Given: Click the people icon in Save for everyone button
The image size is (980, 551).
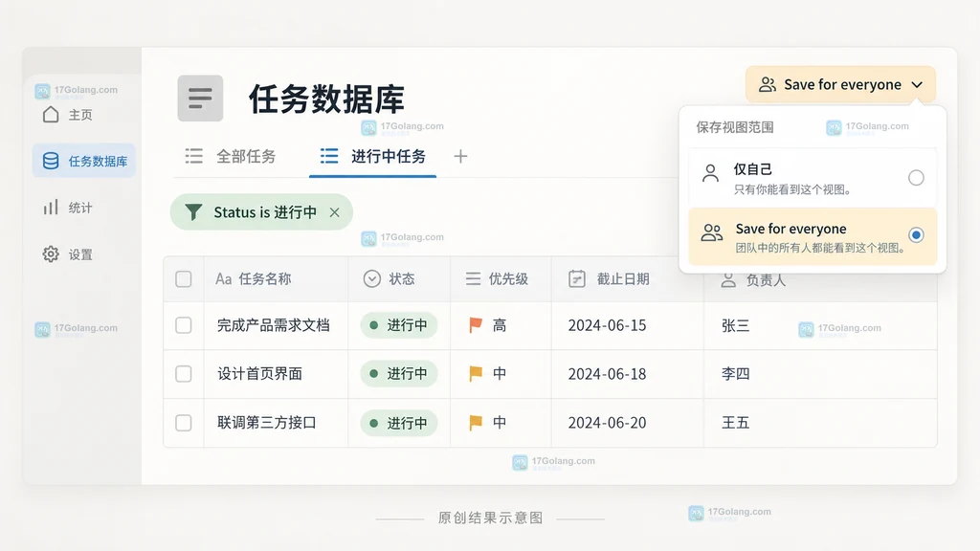Looking at the screenshot, I should 768,84.
